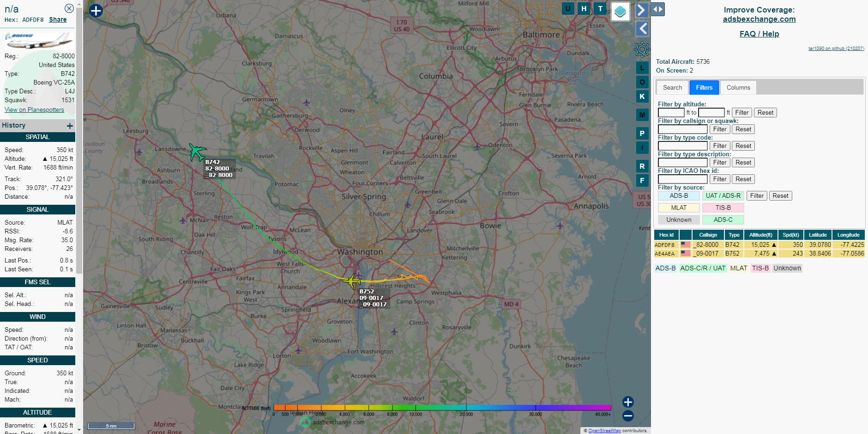This screenshot has height=434, width=868.
Task: Click the F map option button
Action: (x=642, y=181)
